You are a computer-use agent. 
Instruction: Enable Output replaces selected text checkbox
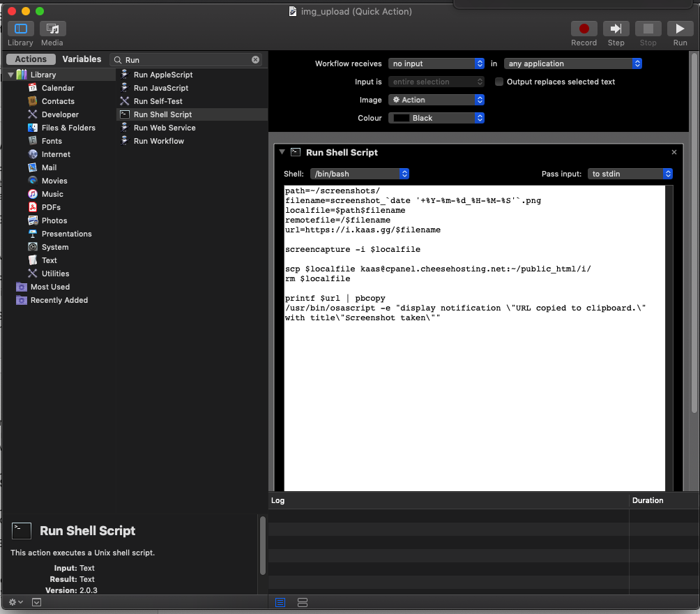pos(499,82)
